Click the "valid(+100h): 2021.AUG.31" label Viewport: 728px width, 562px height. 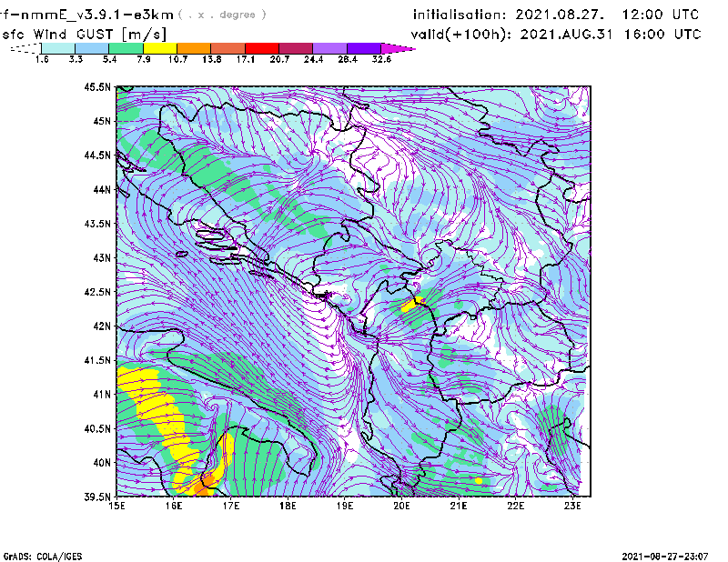coord(511,35)
